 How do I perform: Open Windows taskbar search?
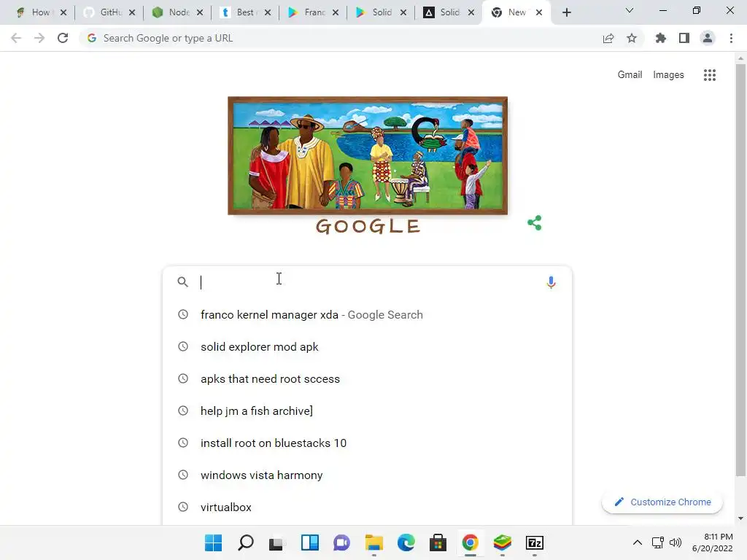[246, 542]
